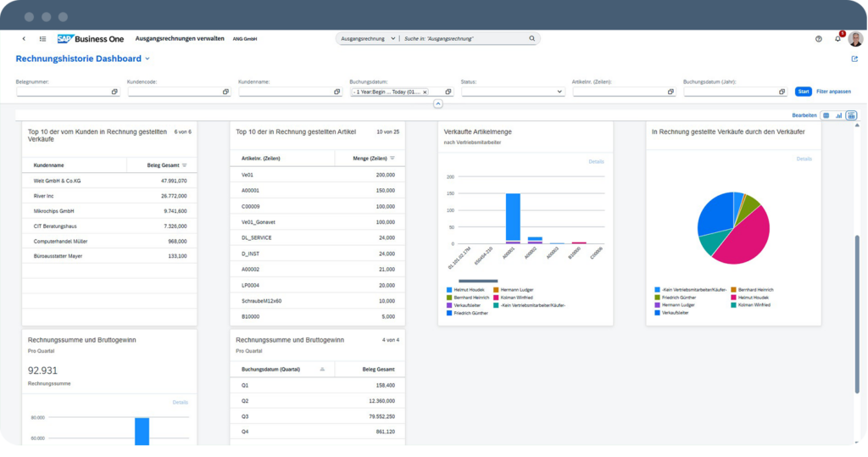Open the user profile avatar
The height and width of the screenshot is (457, 868).
coord(856,39)
